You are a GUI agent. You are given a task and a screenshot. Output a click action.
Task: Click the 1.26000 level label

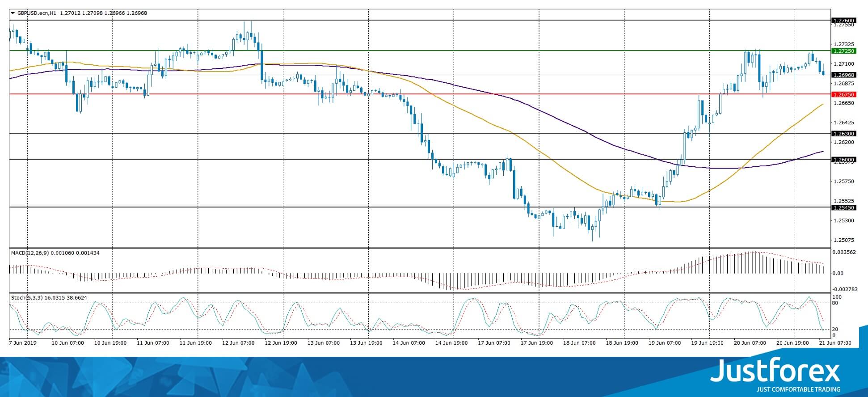[844, 160]
